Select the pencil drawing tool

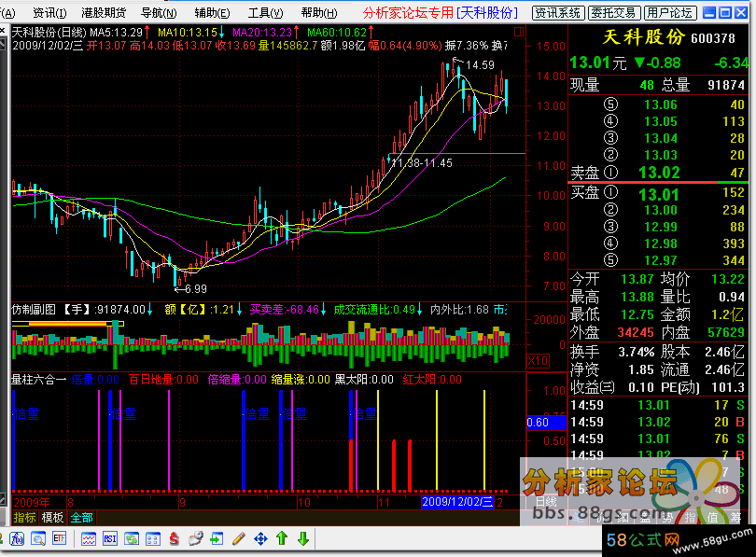tap(239, 538)
